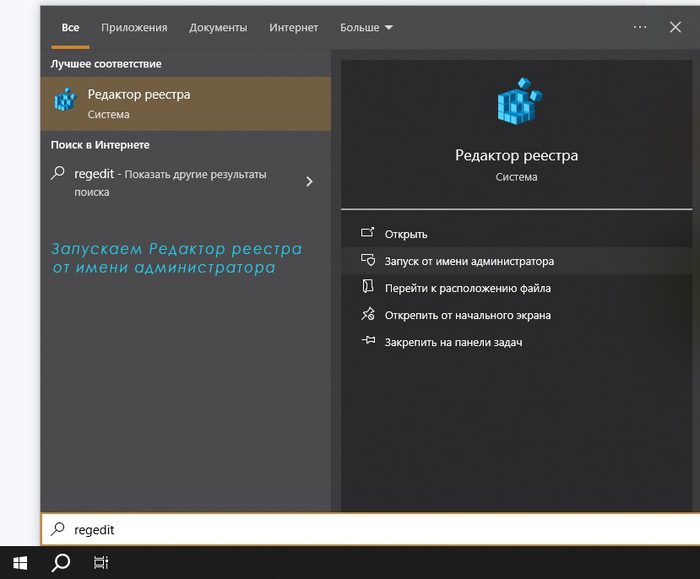The image size is (700, 579).
Task: Open the Windows Start menu
Action: [x=20, y=562]
